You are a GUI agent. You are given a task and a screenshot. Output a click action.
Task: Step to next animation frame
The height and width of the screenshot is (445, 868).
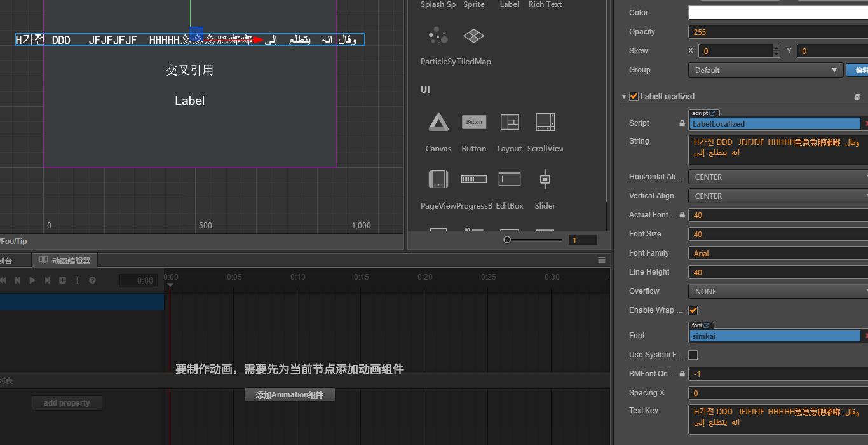tap(47, 280)
